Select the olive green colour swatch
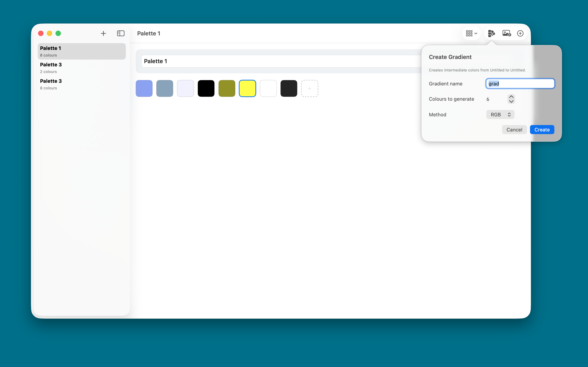The image size is (588, 367). click(x=226, y=88)
